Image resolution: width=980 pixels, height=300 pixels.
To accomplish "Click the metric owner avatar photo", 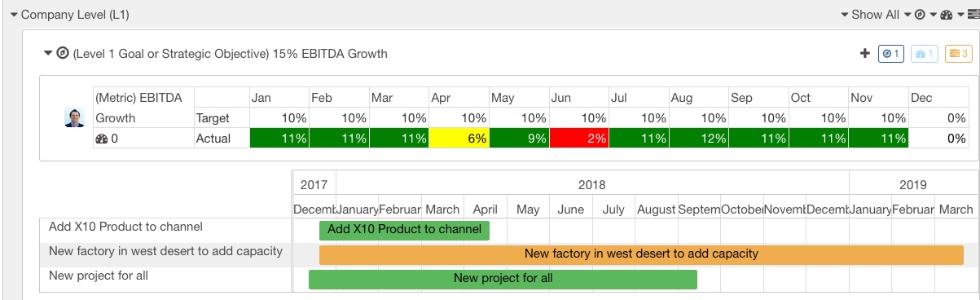I will tap(74, 117).
